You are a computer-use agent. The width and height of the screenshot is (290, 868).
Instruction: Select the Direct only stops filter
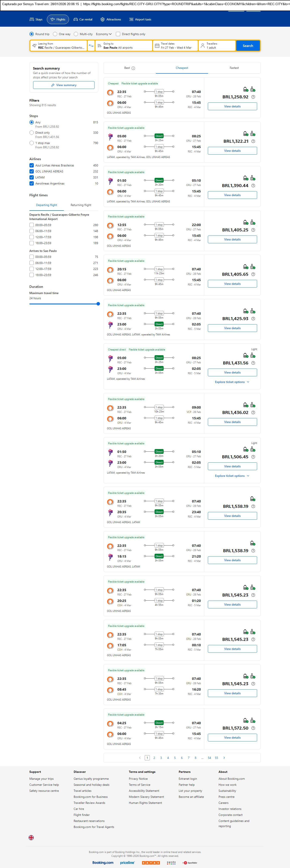coord(32,133)
